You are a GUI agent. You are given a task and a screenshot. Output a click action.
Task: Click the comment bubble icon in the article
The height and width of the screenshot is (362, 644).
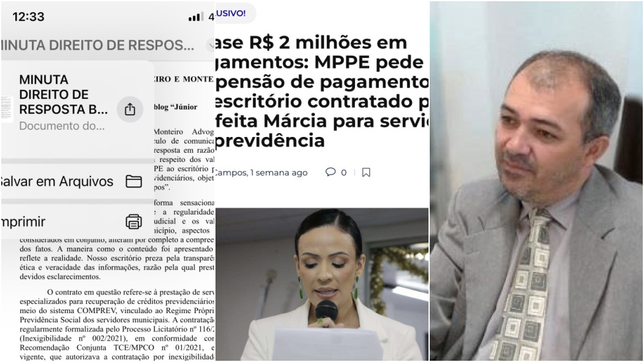point(331,172)
